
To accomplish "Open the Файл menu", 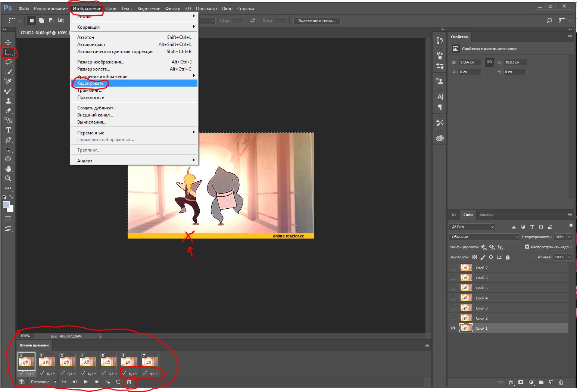I will pos(24,9).
